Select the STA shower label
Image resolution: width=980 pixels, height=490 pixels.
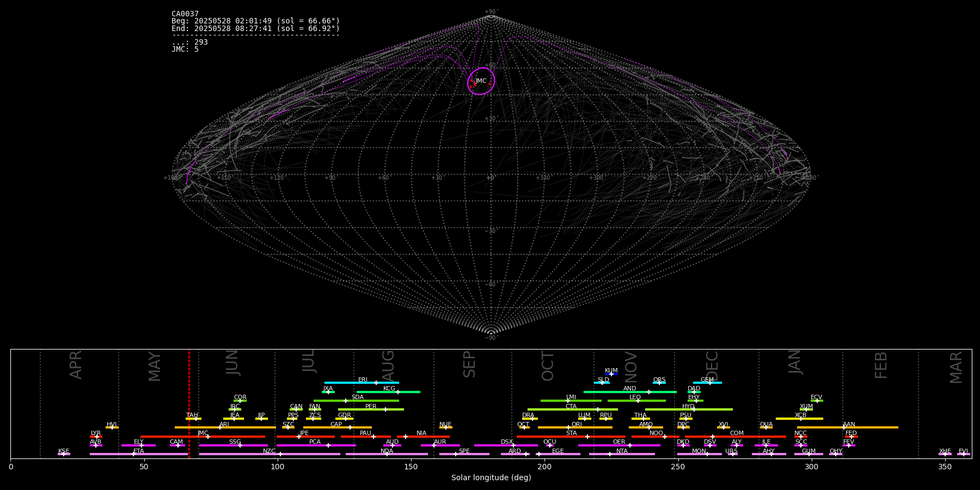click(571, 433)
